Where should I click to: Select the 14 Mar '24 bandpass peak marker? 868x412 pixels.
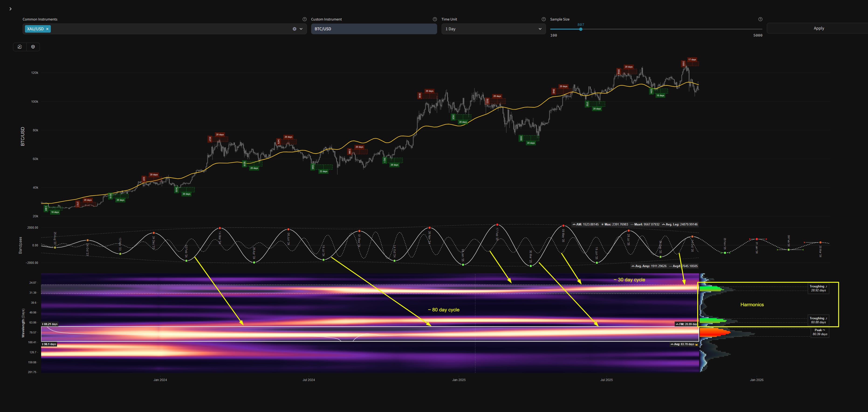[220, 228]
